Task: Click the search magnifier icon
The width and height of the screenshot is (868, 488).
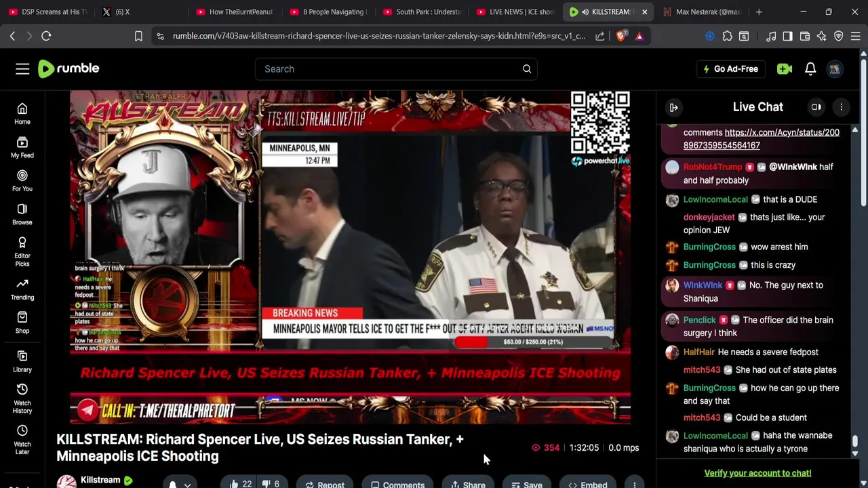Action: click(527, 68)
